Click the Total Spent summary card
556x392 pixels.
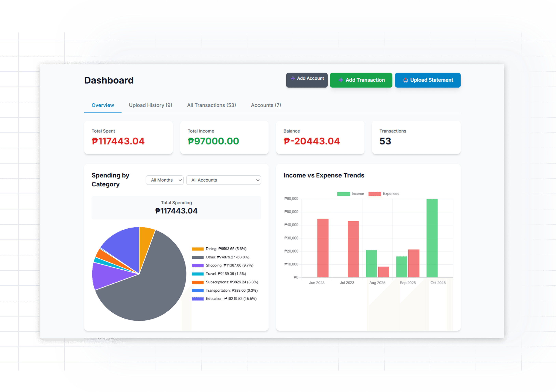pyautogui.click(x=128, y=137)
